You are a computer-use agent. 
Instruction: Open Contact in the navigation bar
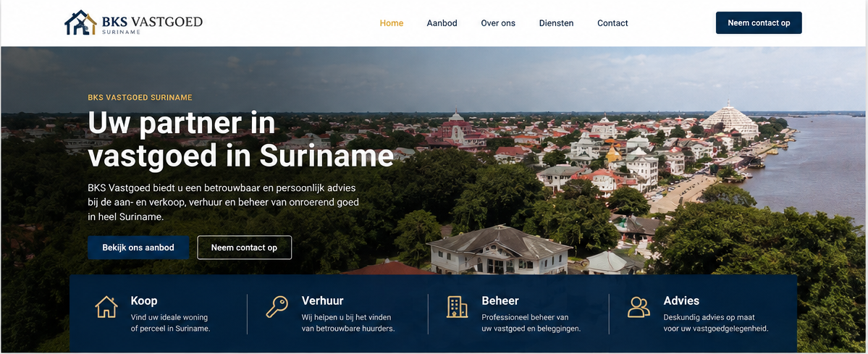tap(612, 23)
